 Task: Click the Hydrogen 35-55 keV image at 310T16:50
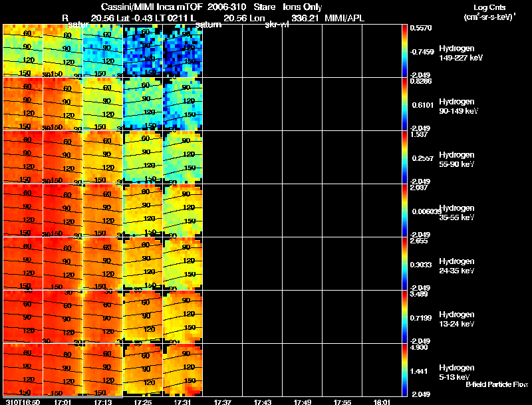[23, 210]
